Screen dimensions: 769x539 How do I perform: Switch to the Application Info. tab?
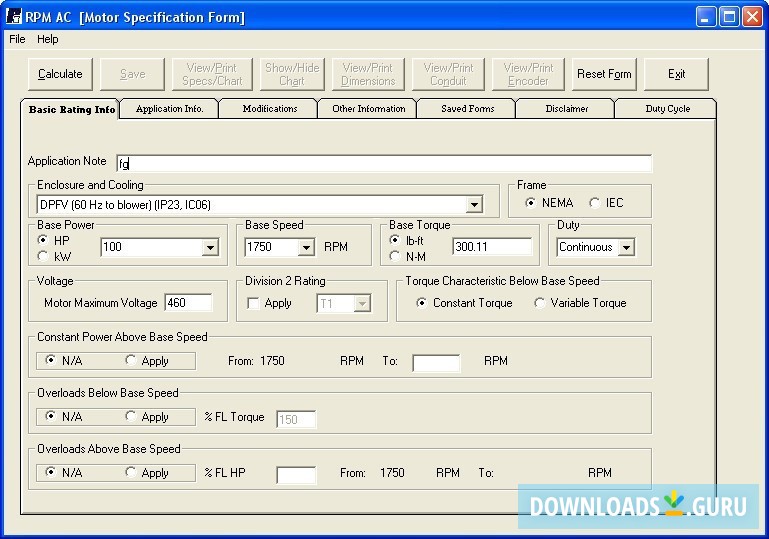click(169, 109)
